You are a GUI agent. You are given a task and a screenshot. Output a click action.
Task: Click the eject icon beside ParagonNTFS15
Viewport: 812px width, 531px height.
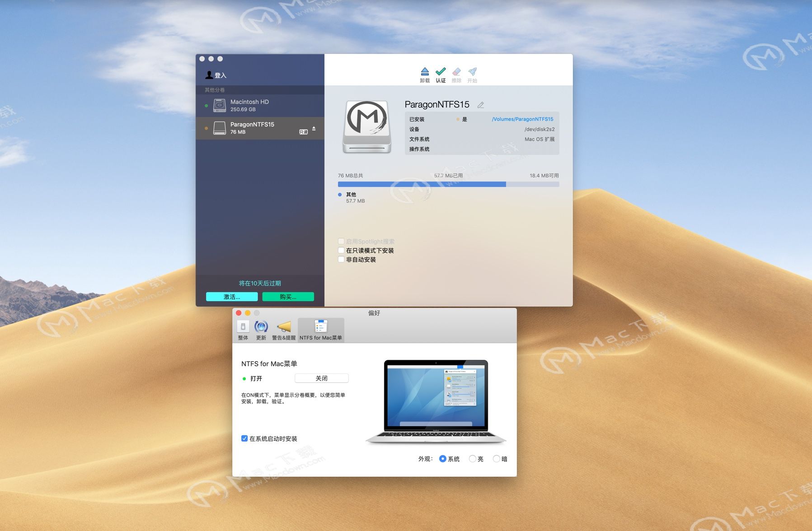click(x=314, y=129)
